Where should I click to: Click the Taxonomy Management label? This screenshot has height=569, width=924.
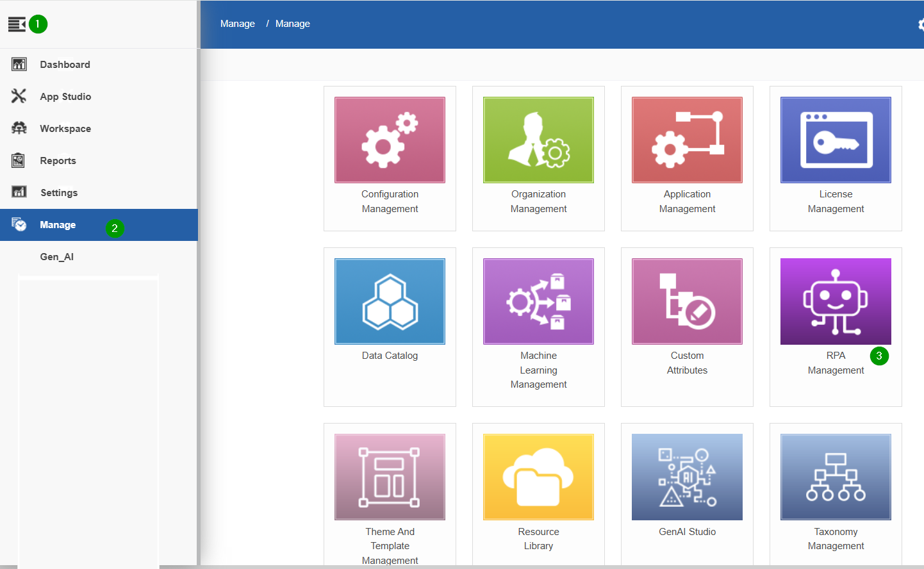click(836, 539)
